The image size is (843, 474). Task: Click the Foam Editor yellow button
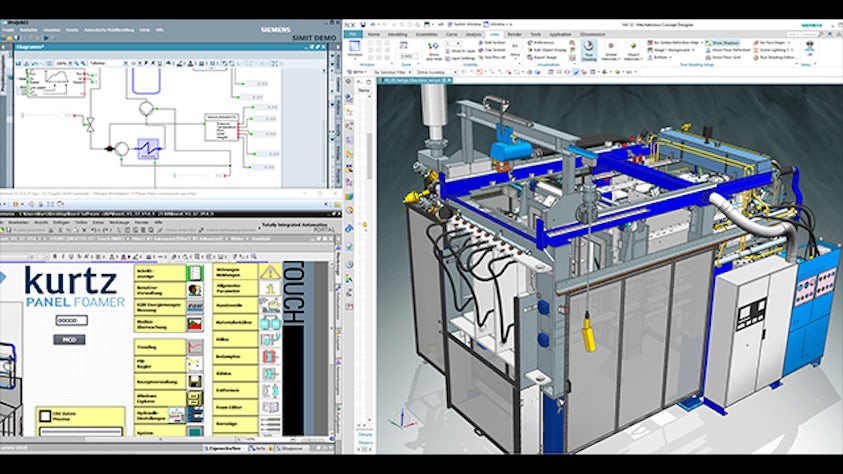[x=235, y=407]
